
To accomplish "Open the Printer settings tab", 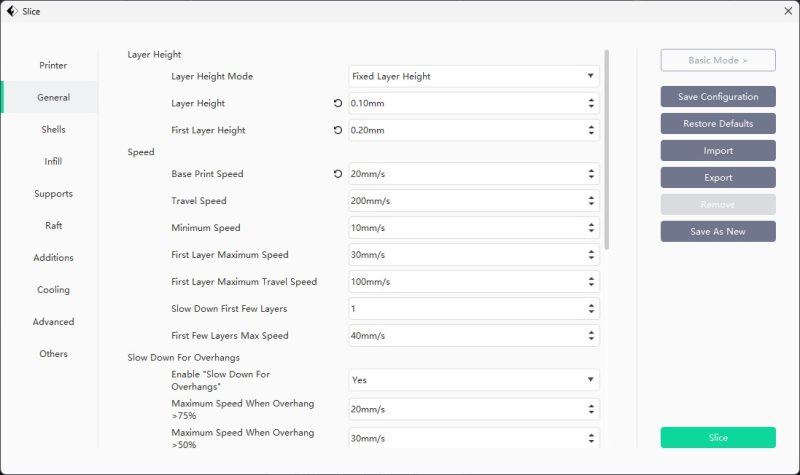I will [x=53, y=65].
